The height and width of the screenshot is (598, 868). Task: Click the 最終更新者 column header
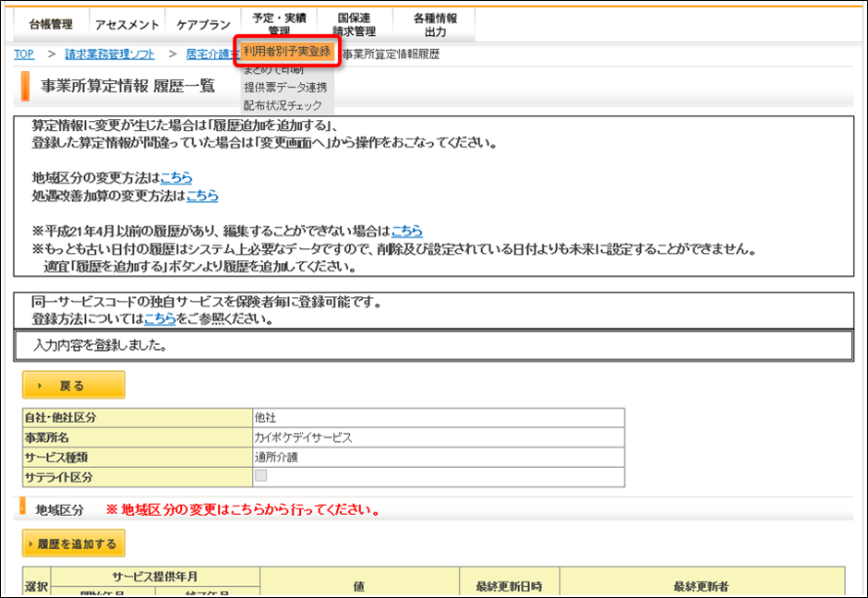tap(702, 581)
